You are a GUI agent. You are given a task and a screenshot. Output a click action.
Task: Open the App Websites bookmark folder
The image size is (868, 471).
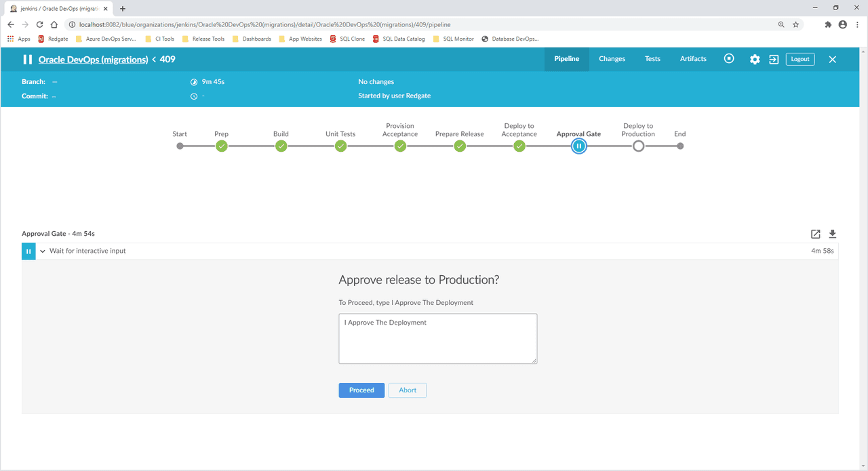tap(300, 39)
